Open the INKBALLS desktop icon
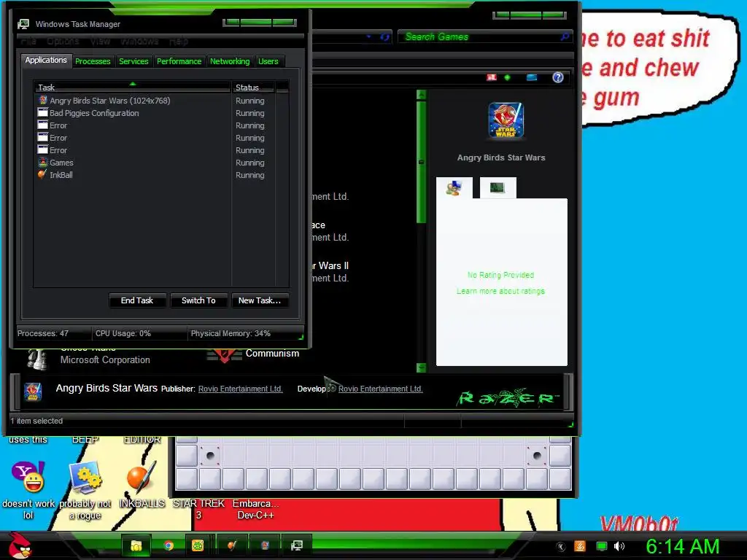Image resolution: width=747 pixels, height=560 pixels. [142, 478]
